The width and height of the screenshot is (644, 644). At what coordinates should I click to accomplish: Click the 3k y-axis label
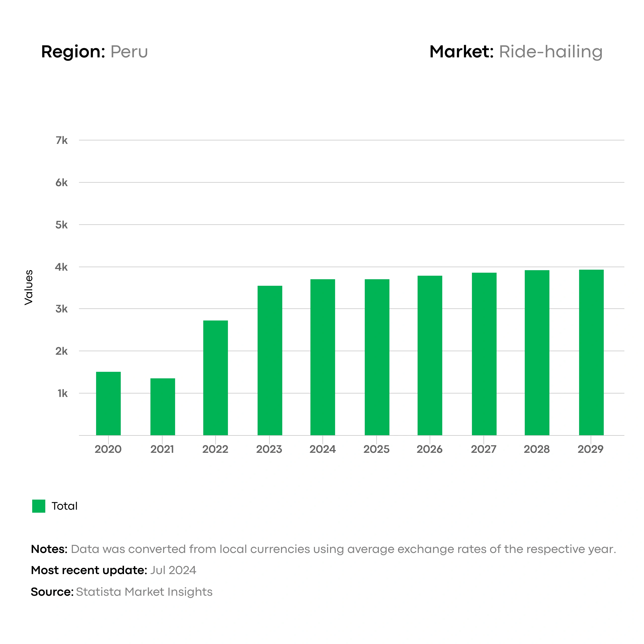coord(62,309)
